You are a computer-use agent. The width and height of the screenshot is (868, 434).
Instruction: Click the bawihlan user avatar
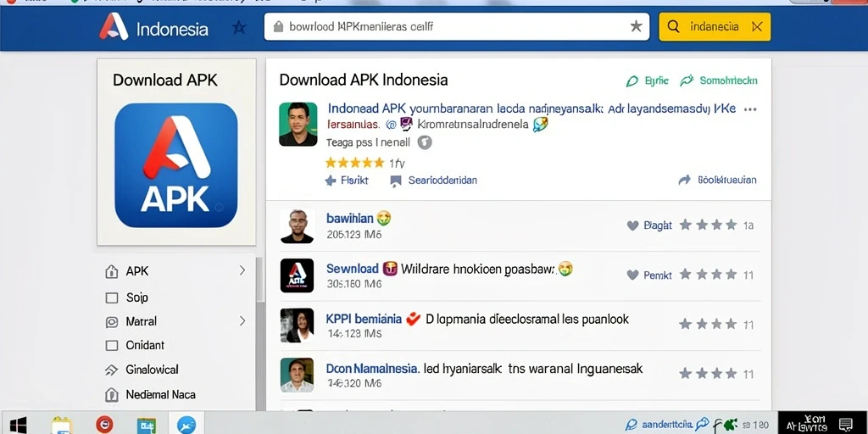pyautogui.click(x=297, y=226)
